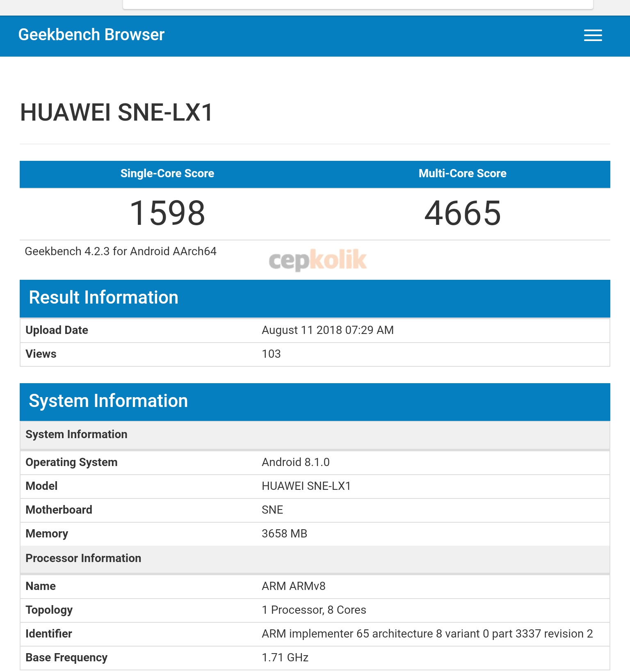Viewport: 630px width, 672px height.
Task: Select the HUAWEI SNE-LX1 model value in table
Action: 306,486
